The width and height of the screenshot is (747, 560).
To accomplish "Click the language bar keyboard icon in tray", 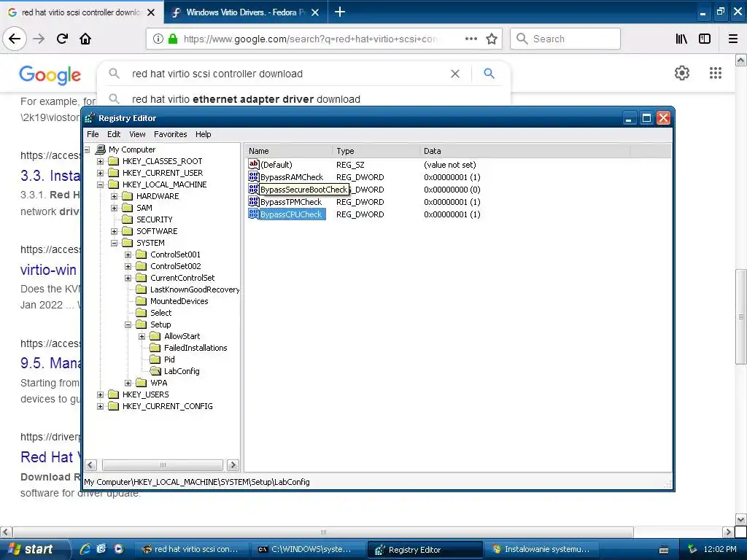I will [x=664, y=550].
